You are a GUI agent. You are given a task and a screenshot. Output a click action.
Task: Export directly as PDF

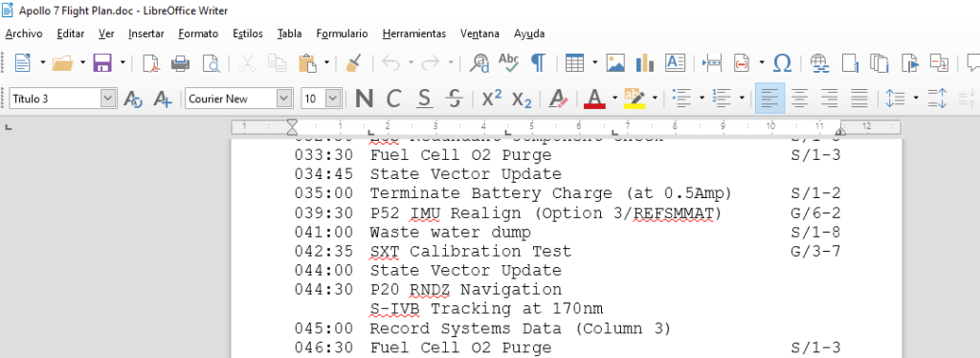pyautogui.click(x=151, y=62)
